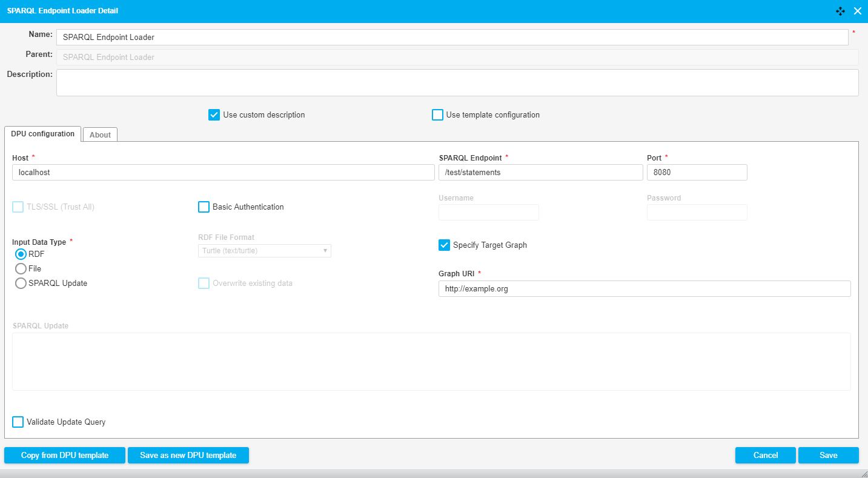Choose SPARQL Update radio option
Screen dimensions: 868x478
click(21, 283)
